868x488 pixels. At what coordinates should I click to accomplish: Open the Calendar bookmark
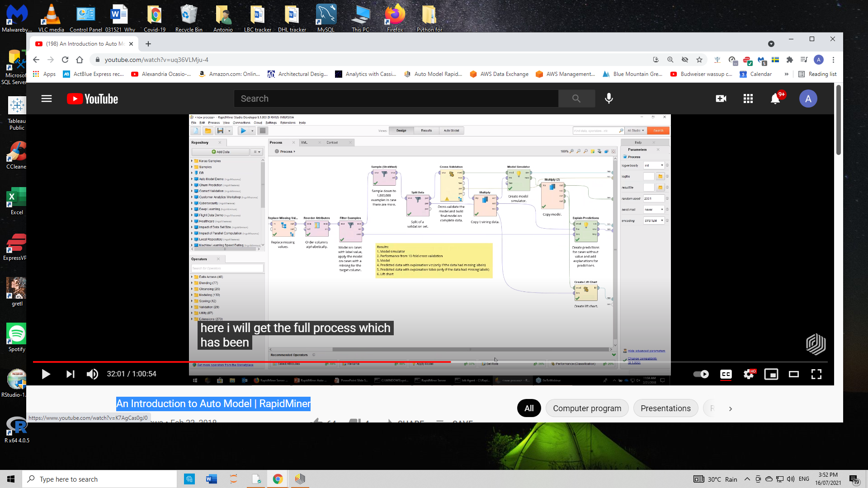(x=756, y=74)
